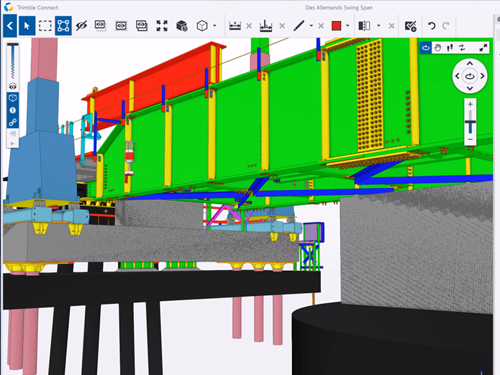Select the arrow pointer selection tool
Image resolution: width=500 pixels, height=375 pixels.
coord(27,26)
